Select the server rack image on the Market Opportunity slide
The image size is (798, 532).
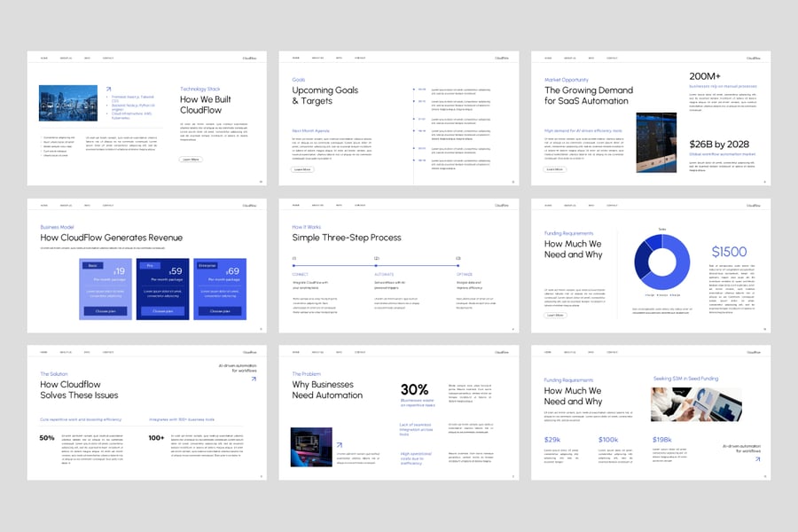(x=656, y=142)
